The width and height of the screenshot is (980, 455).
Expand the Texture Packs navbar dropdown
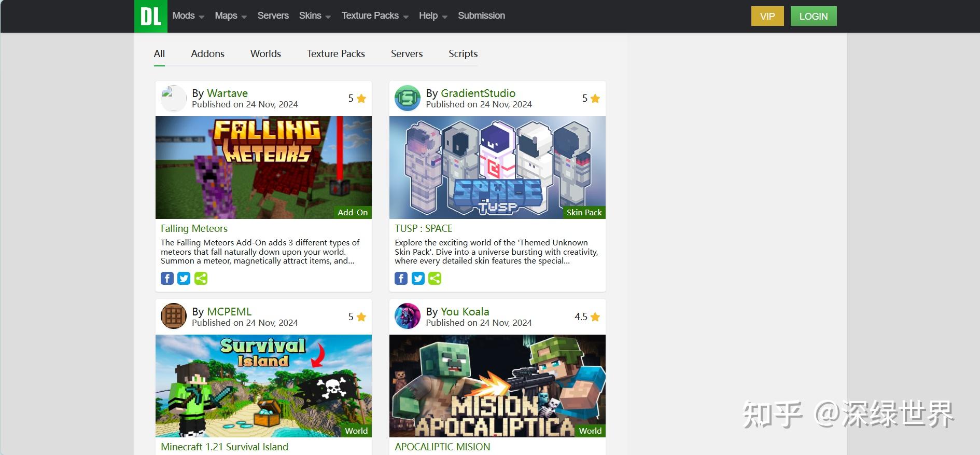coord(375,16)
